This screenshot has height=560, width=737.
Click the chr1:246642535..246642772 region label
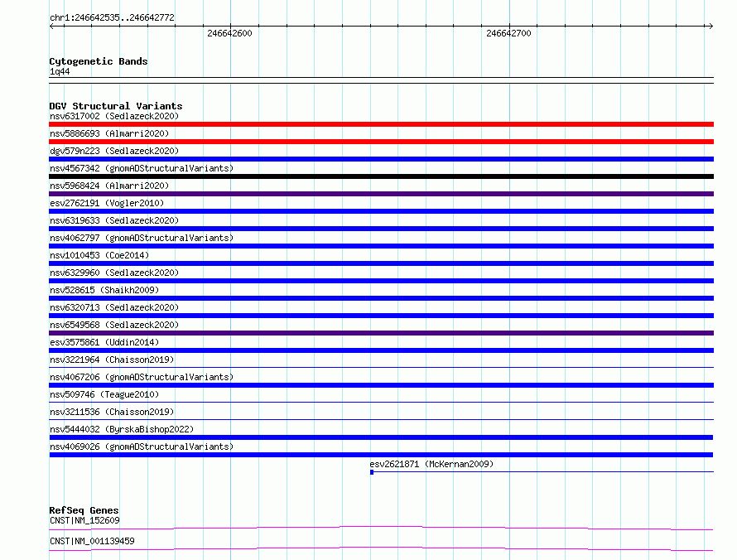[x=112, y=18]
